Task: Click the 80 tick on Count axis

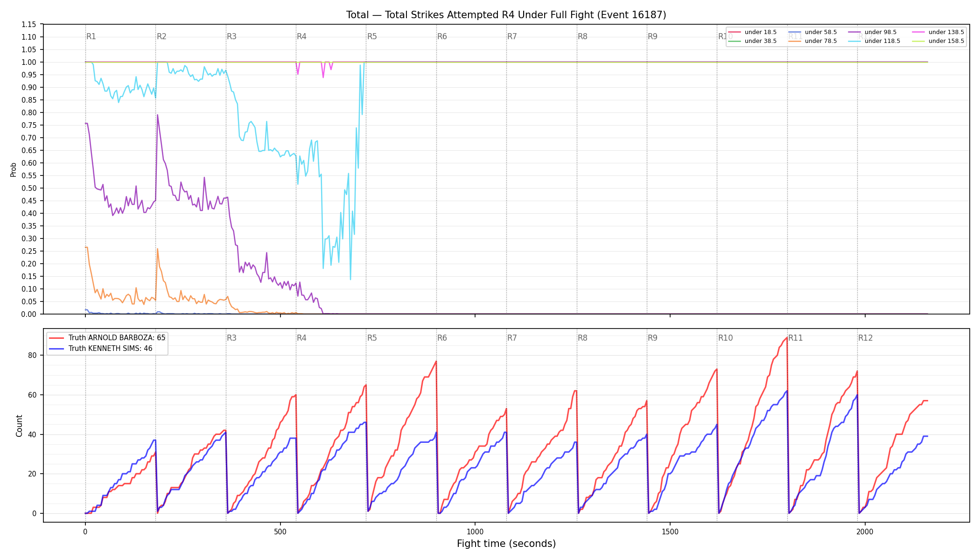Action: [x=33, y=355]
